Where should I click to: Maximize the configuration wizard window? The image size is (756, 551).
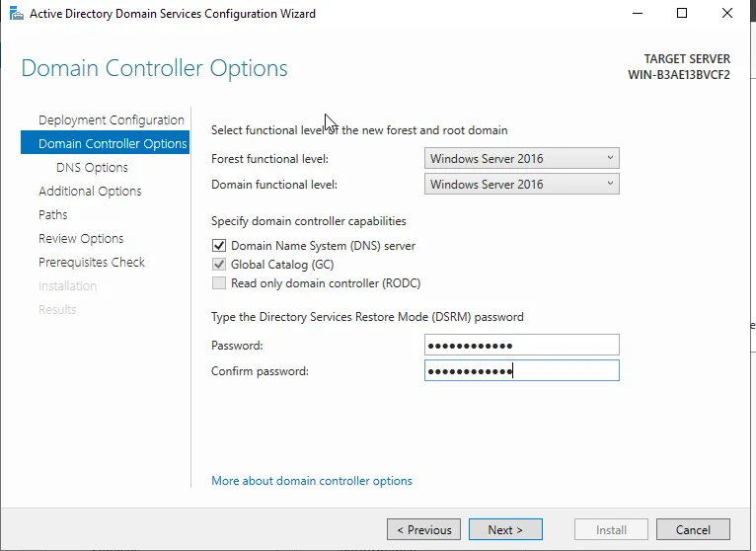coord(682,14)
